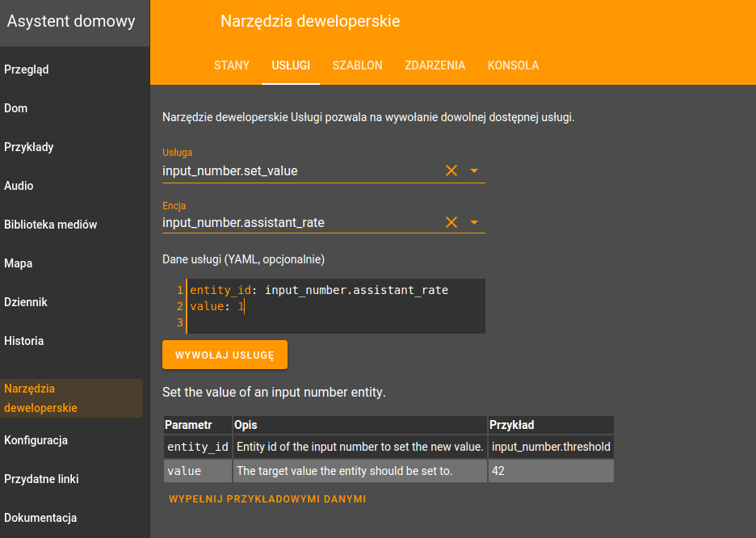Focus the Encja input field text
The height and width of the screenshot is (538, 756).
point(299,223)
